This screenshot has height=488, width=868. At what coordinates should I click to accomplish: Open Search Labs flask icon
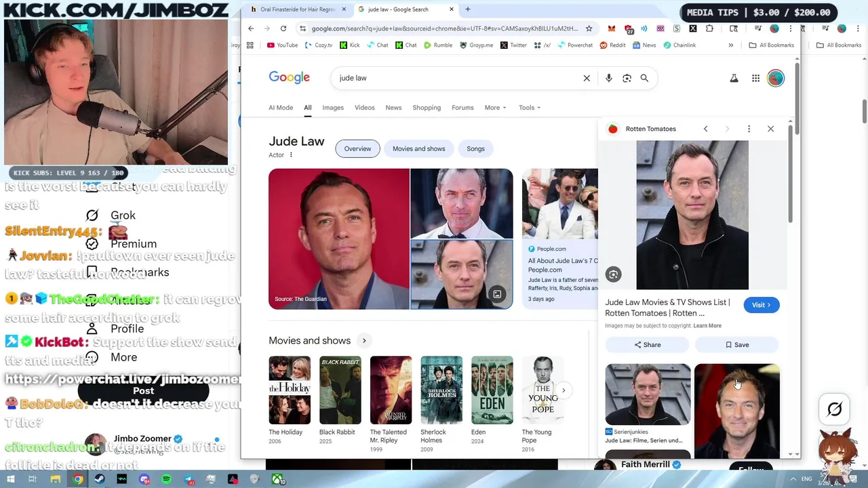[x=734, y=78]
